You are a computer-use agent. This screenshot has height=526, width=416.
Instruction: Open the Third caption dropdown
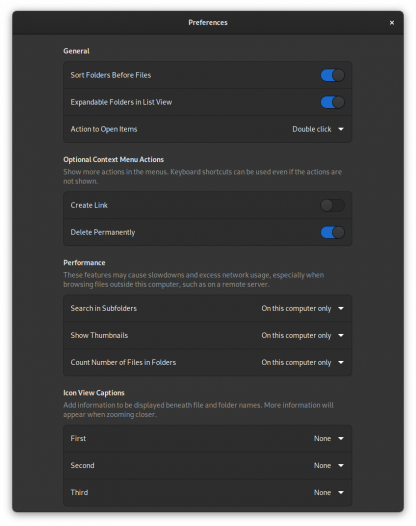click(x=329, y=492)
